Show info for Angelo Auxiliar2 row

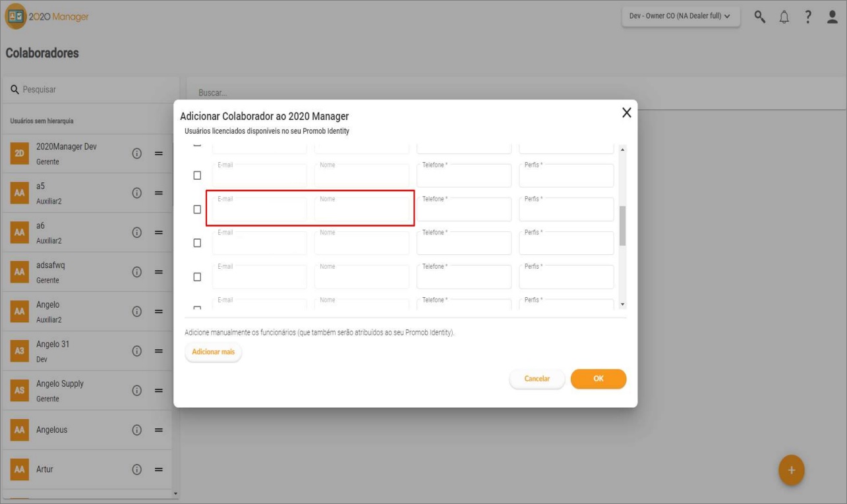(x=137, y=312)
